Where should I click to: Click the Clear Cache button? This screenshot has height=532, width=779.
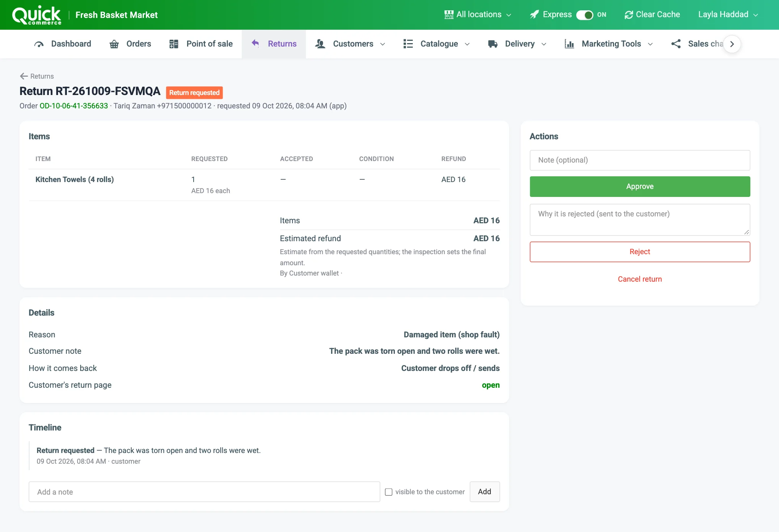click(x=652, y=15)
